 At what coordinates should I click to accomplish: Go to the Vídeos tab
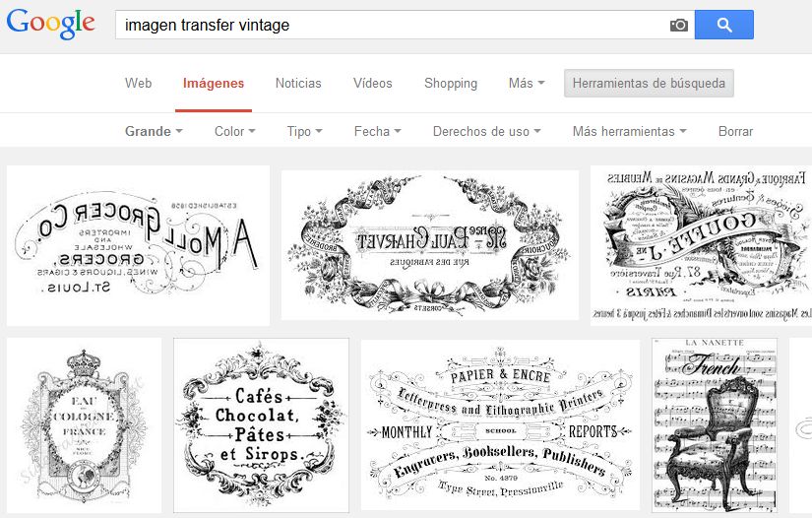pos(373,83)
